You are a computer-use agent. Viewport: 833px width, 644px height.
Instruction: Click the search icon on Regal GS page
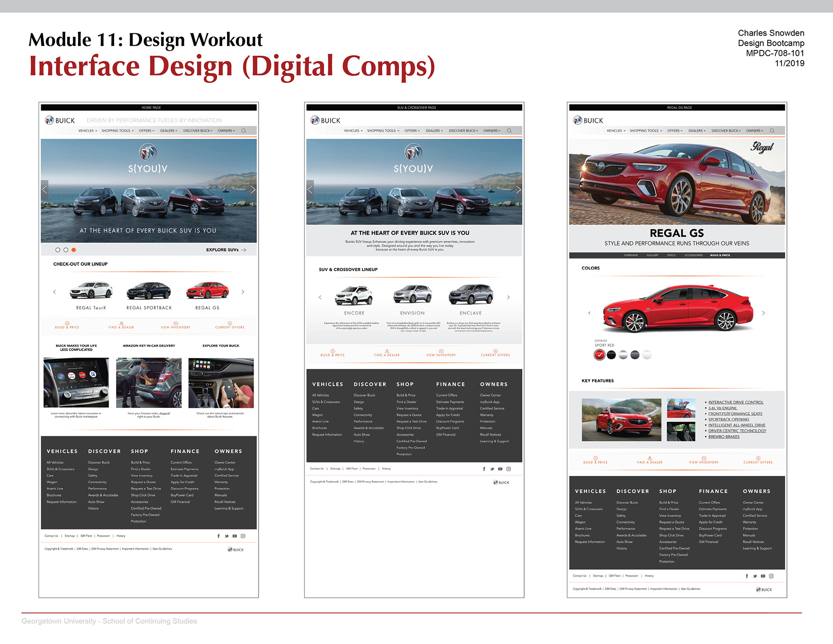coord(772,131)
